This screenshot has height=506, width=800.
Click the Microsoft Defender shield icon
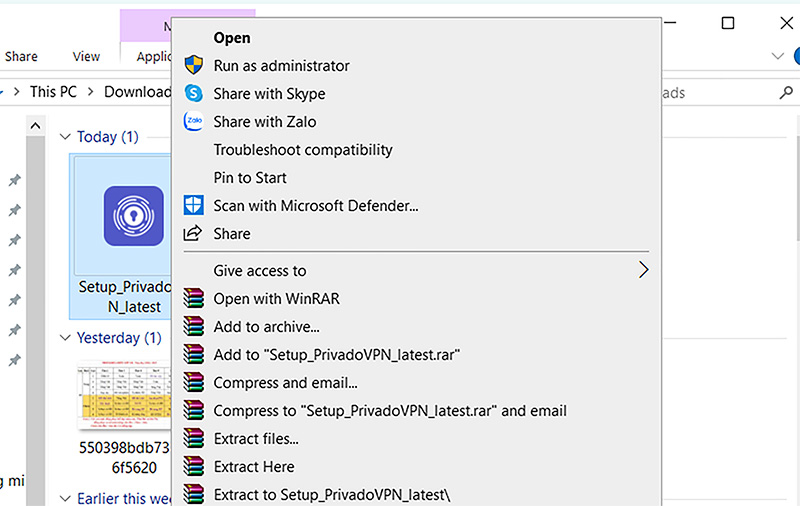point(193,205)
